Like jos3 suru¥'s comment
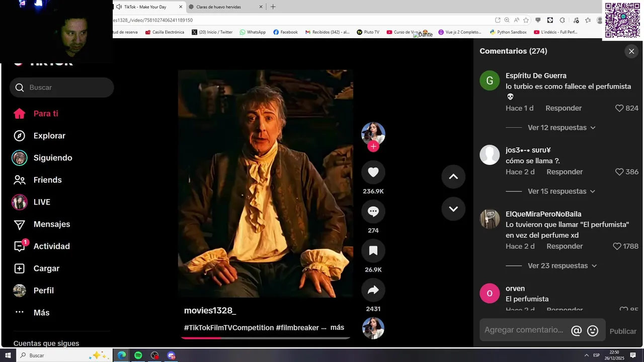Image resolution: width=644 pixels, height=362 pixels. pos(619,172)
